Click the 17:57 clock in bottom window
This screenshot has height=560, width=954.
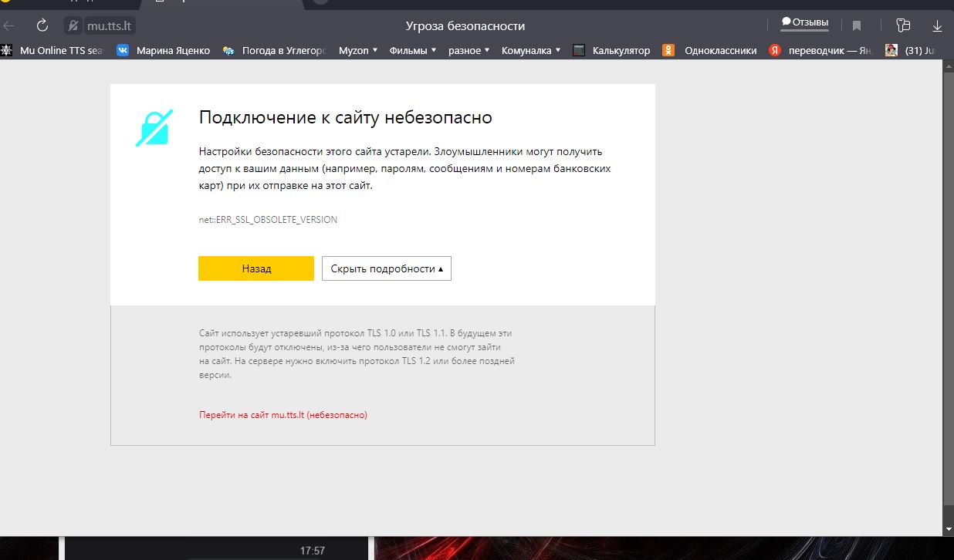[x=313, y=551]
